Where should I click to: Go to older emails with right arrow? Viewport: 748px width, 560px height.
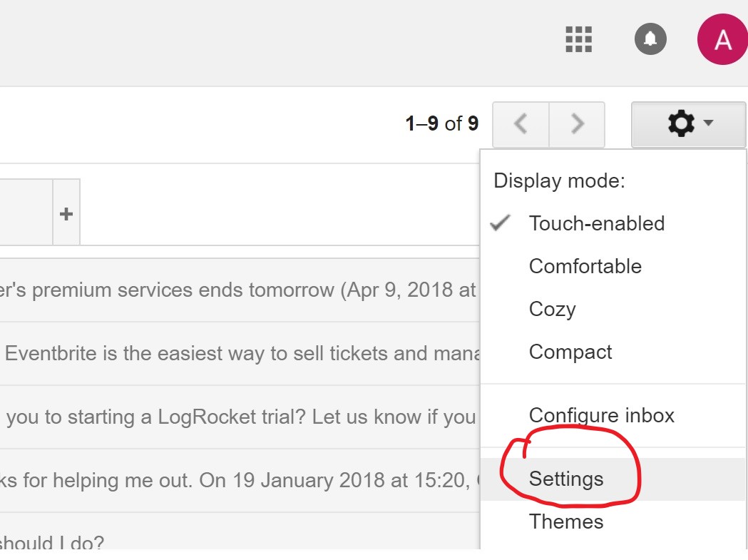click(x=577, y=124)
